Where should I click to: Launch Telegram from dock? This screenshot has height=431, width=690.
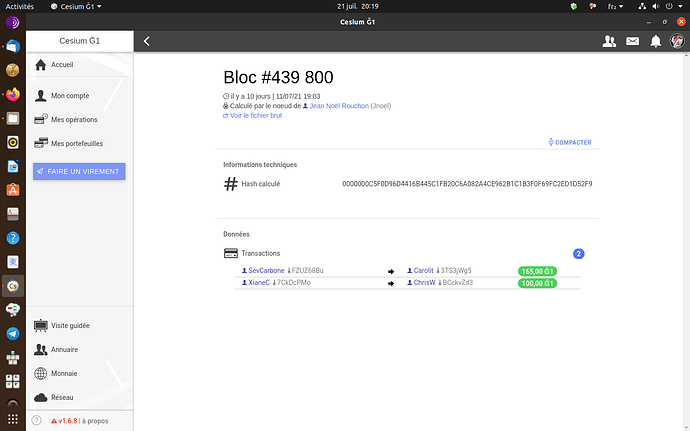(x=13, y=334)
